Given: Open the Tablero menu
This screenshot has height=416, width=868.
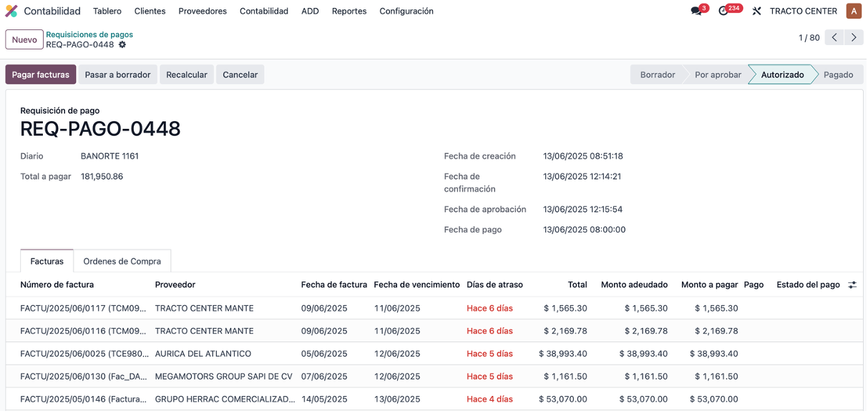Looking at the screenshot, I should [x=107, y=11].
